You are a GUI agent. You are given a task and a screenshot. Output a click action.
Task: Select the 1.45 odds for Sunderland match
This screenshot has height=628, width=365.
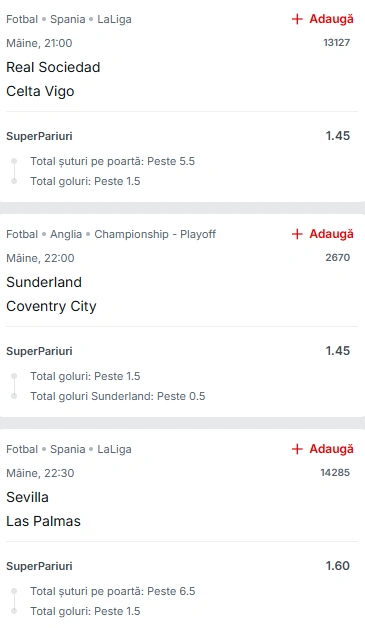[338, 351]
